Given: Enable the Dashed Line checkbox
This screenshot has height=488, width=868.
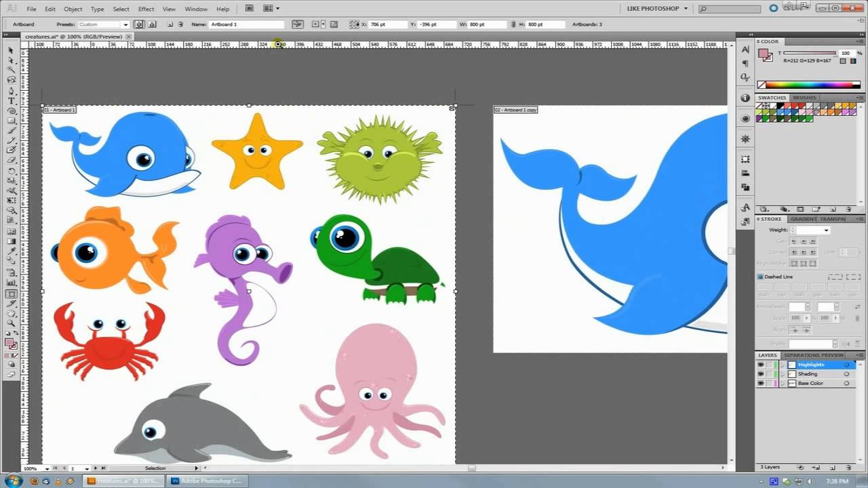Looking at the screenshot, I should 760,277.
